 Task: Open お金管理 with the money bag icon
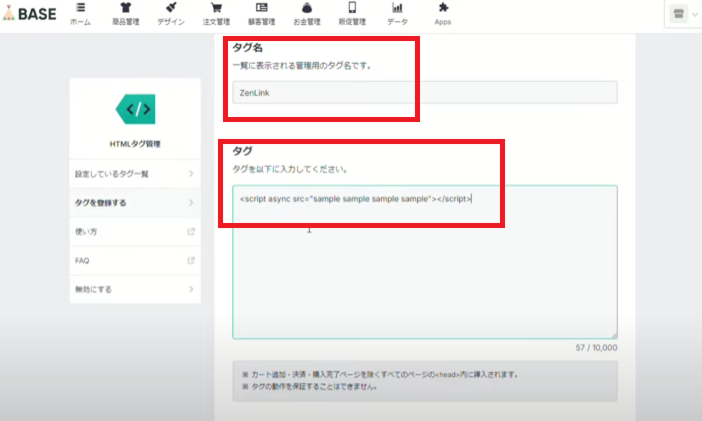coord(308,10)
